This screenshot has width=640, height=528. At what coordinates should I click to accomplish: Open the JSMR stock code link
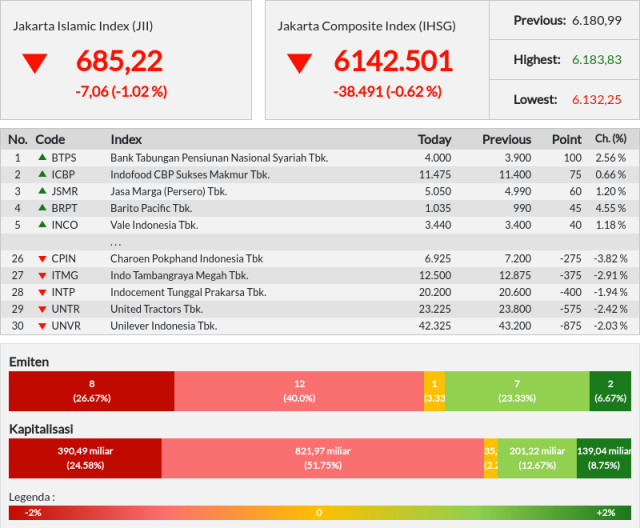[64, 191]
